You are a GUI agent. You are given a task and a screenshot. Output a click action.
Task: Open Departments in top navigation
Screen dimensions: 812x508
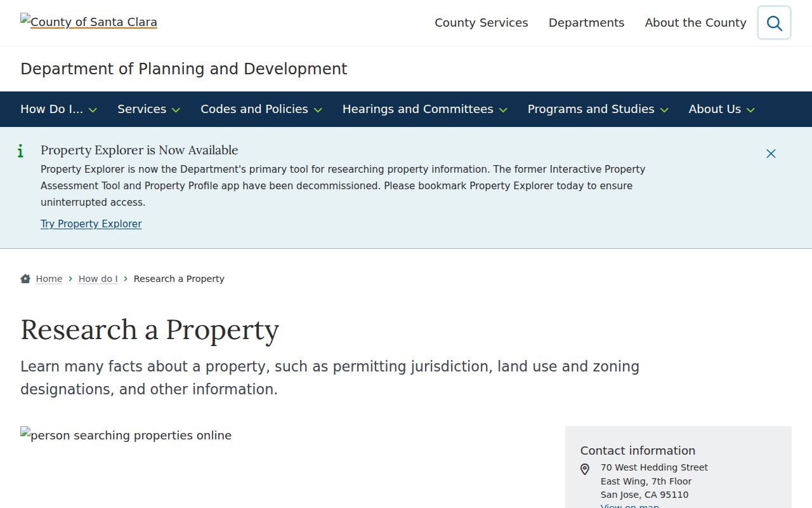[x=587, y=23]
